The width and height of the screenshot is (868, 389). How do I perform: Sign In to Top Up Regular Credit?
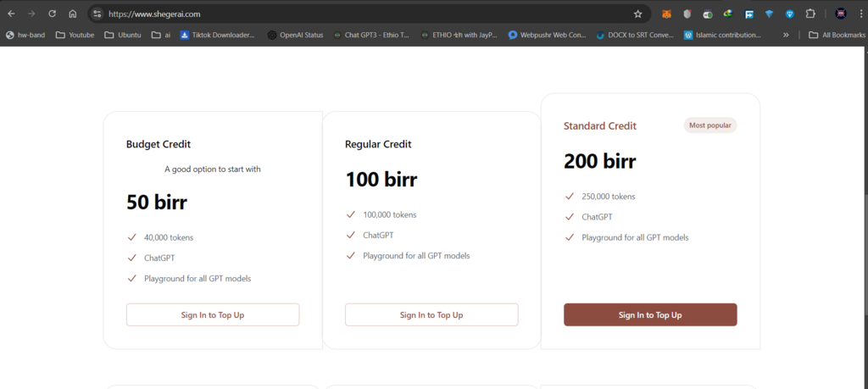tap(431, 314)
